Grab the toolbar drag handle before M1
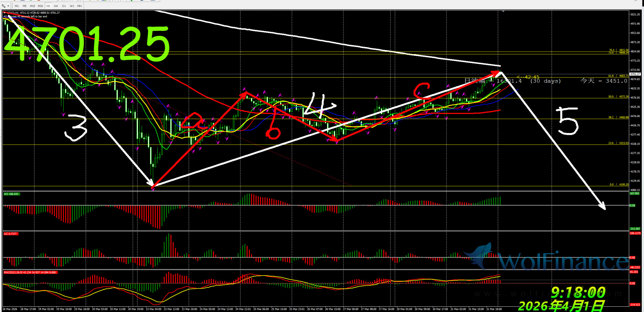Screen dimensions: 644x312 tap(12, 6)
